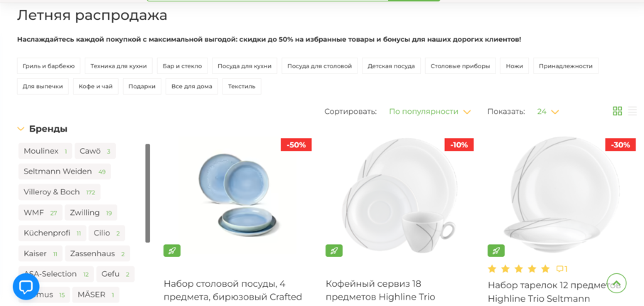Select the Гриль и барбекю category
Image resolution: width=644 pixels, height=306 pixels.
[49, 65]
